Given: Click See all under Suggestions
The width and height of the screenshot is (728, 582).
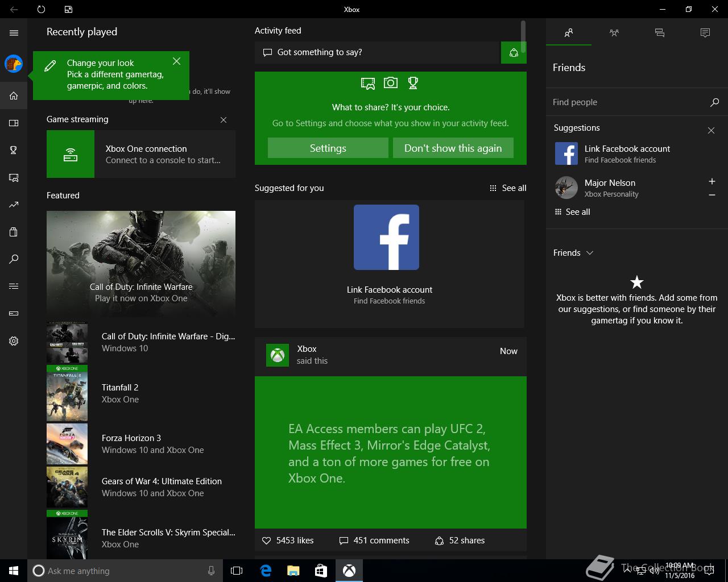Looking at the screenshot, I should [x=573, y=212].
